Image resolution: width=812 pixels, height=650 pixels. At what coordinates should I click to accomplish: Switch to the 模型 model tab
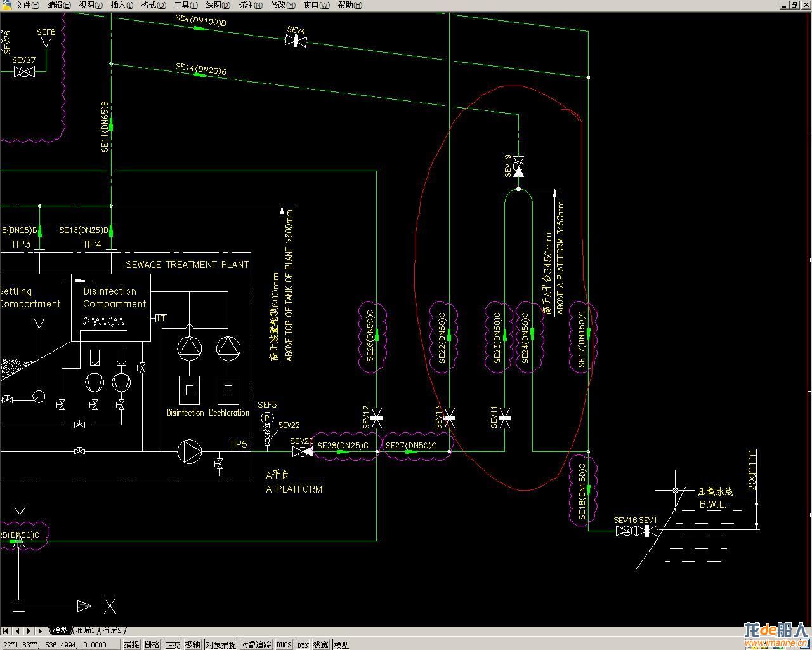[60, 630]
